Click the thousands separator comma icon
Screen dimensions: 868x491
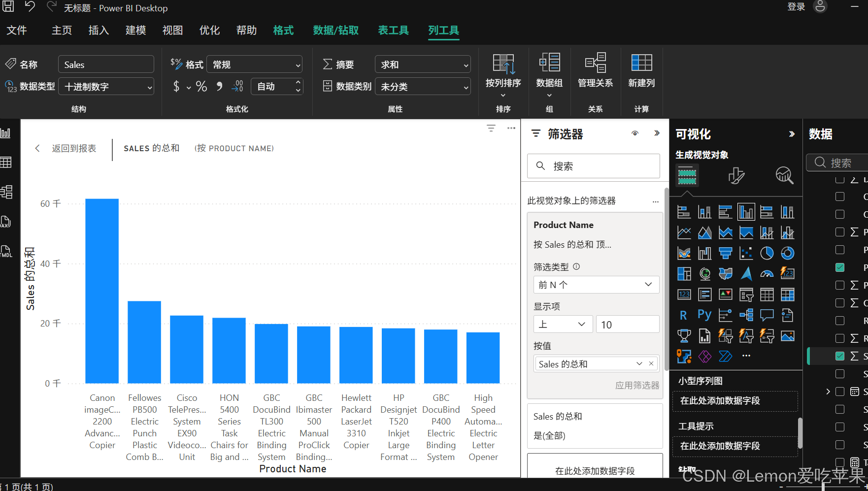(219, 87)
